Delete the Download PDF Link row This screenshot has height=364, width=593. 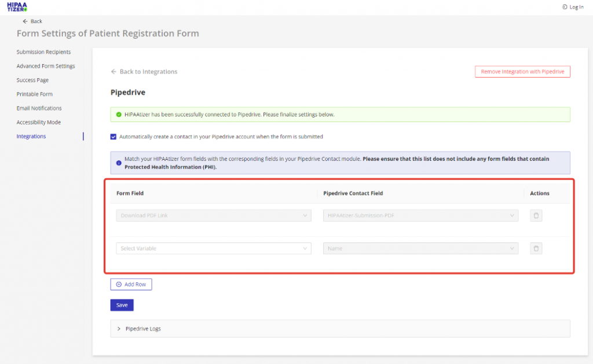coord(536,215)
